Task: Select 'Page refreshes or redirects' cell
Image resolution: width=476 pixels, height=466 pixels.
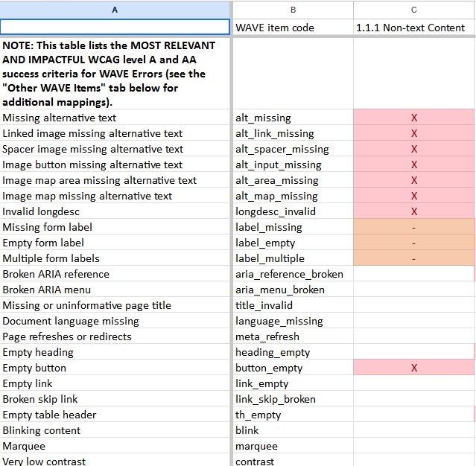Action: tap(115, 336)
